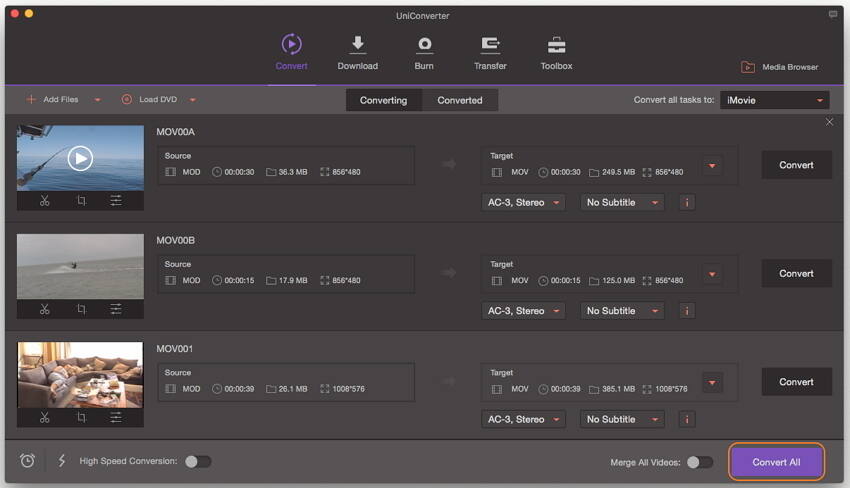850x488 pixels.
Task: Remove MOV00A task with the X icon
Action: click(x=829, y=122)
